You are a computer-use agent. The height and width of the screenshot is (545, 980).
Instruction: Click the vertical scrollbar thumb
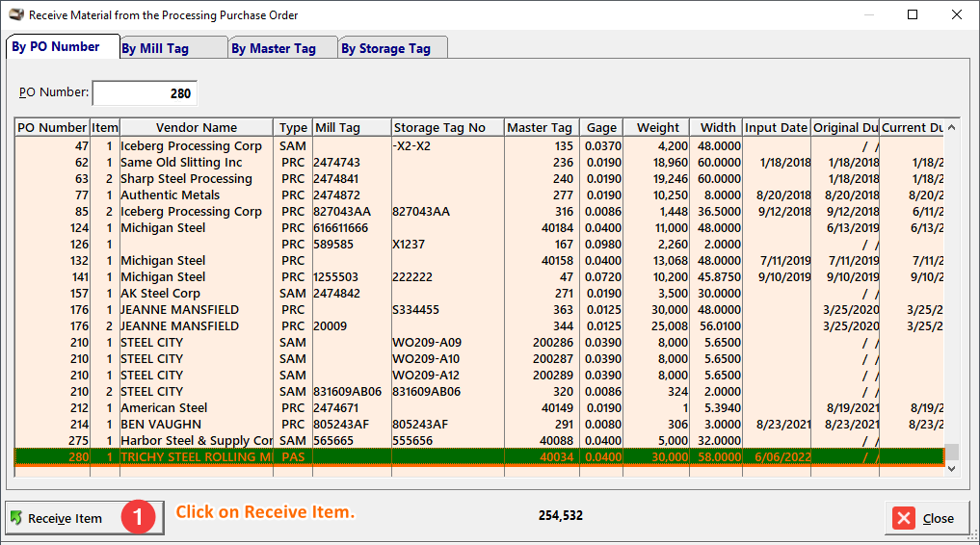tap(951, 452)
